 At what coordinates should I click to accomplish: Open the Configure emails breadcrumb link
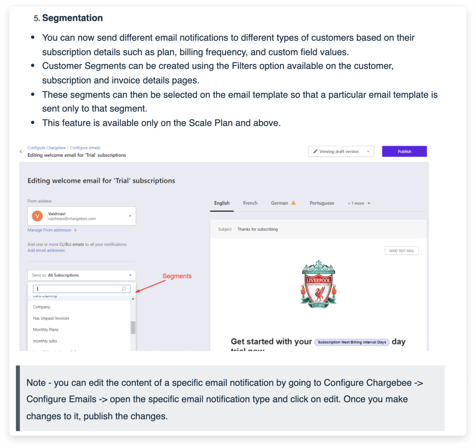point(85,148)
